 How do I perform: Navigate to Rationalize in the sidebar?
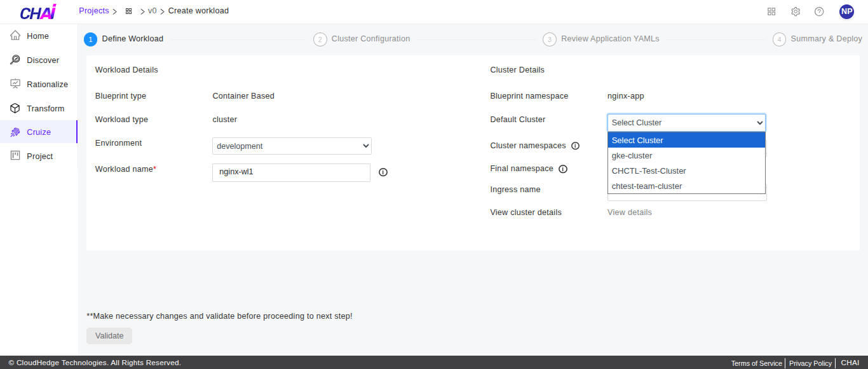coord(47,85)
